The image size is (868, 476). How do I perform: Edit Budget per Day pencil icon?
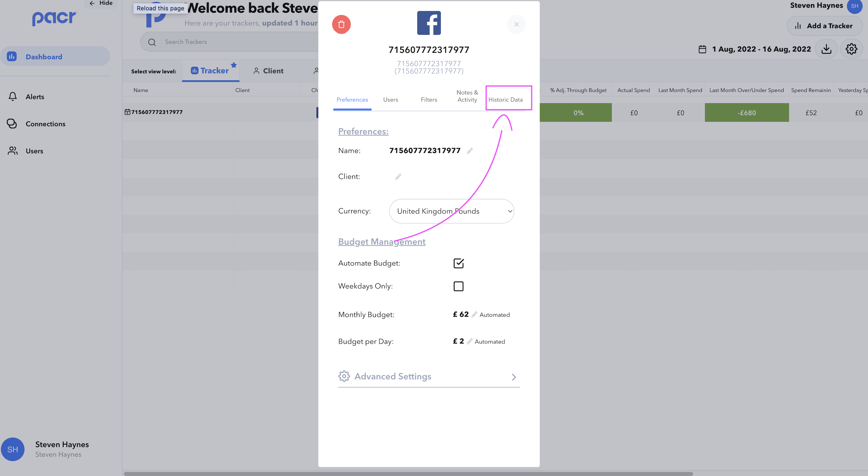469,341
